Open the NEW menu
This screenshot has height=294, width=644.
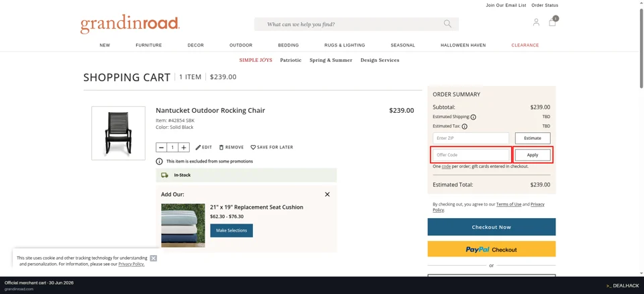pyautogui.click(x=105, y=45)
